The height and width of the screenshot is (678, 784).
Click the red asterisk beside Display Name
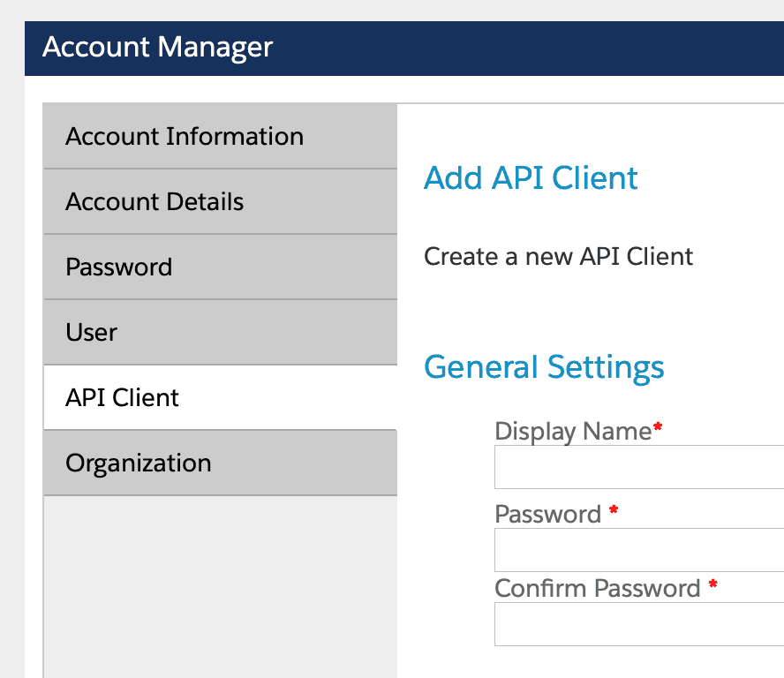click(x=658, y=428)
